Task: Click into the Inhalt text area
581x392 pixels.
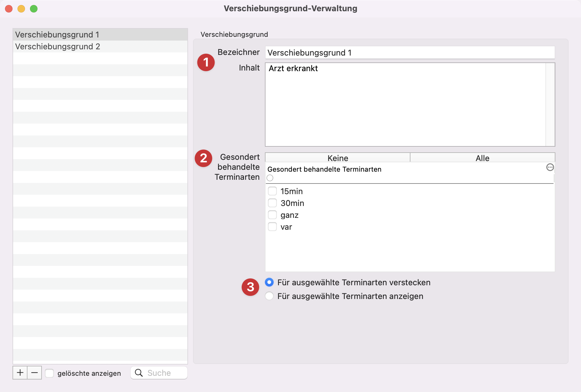Action: coord(405,105)
